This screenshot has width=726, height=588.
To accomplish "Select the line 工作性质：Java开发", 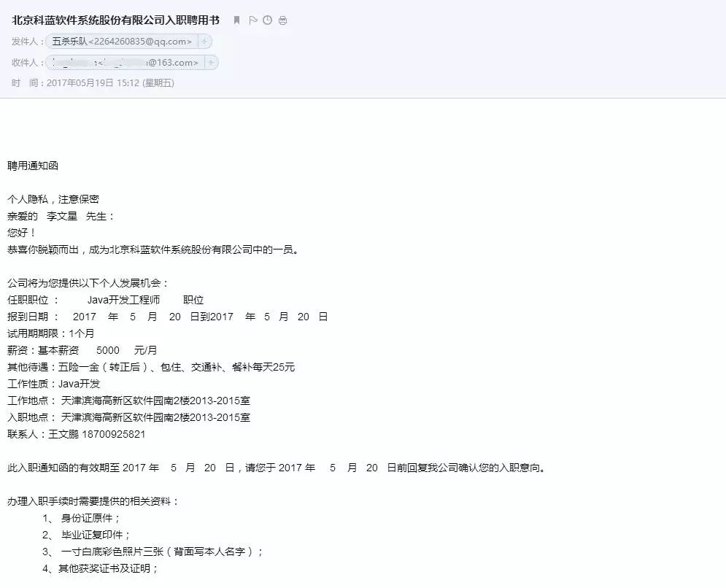I will [54, 384].
